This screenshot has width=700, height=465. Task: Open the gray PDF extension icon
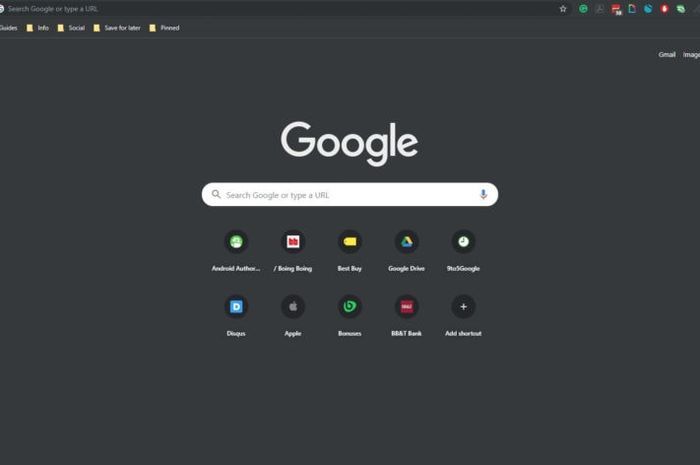pyautogui.click(x=600, y=8)
